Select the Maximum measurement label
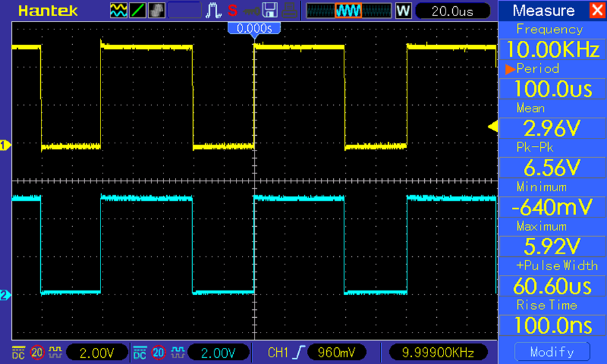This screenshot has width=607, height=364. click(x=541, y=226)
